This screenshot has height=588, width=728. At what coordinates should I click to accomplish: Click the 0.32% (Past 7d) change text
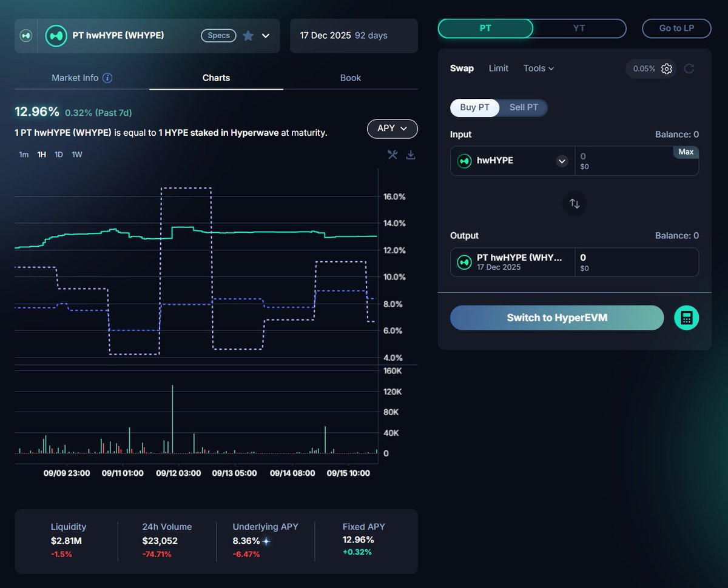pyautogui.click(x=98, y=113)
